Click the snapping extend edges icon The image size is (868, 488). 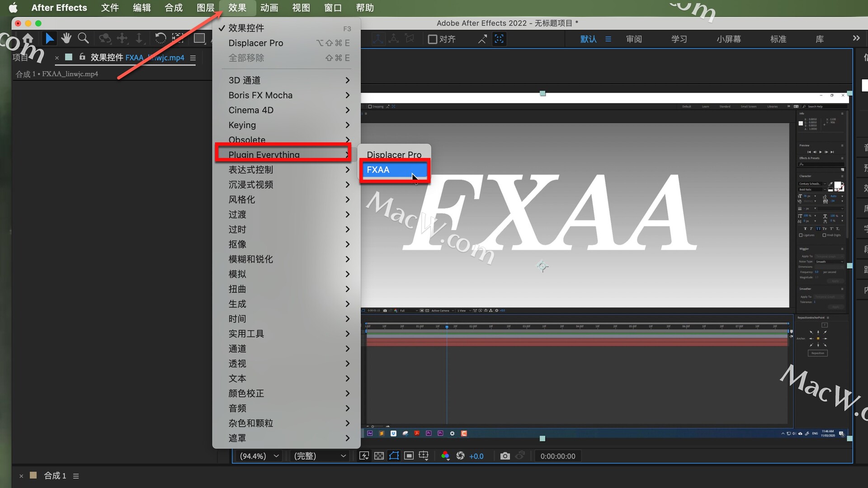click(482, 39)
